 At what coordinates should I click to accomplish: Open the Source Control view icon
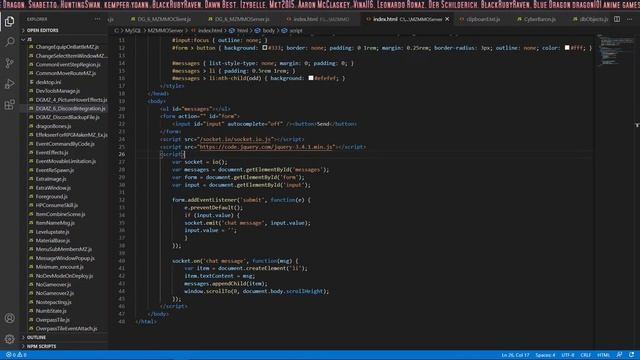coord(9,63)
